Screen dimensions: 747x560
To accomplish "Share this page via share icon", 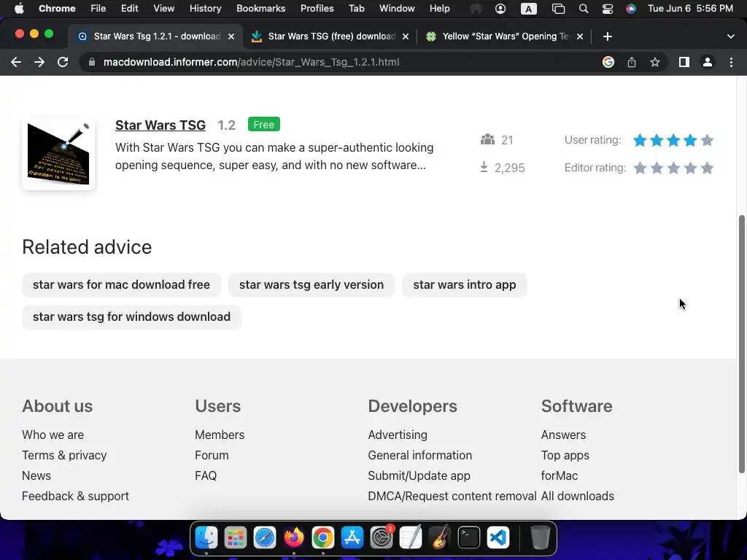I will click(631, 62).
